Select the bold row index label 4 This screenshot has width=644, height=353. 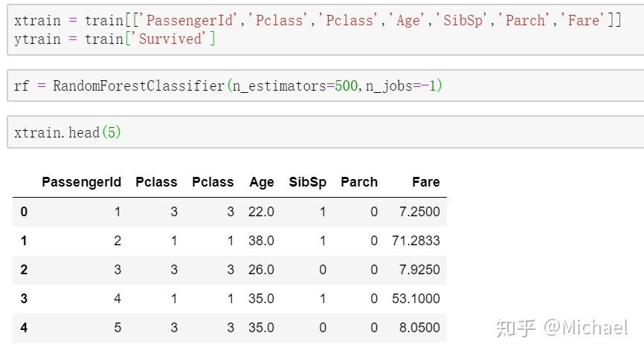tap(24, 328)
